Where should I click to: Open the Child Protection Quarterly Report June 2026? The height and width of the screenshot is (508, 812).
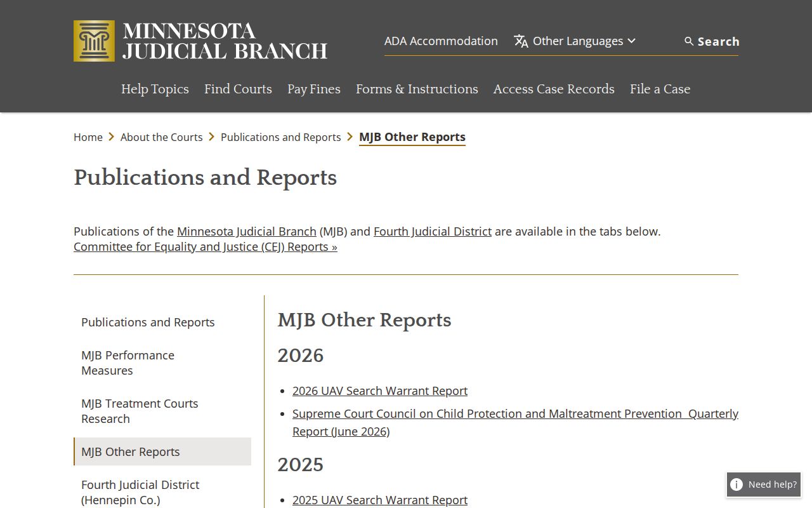[515, 422]
